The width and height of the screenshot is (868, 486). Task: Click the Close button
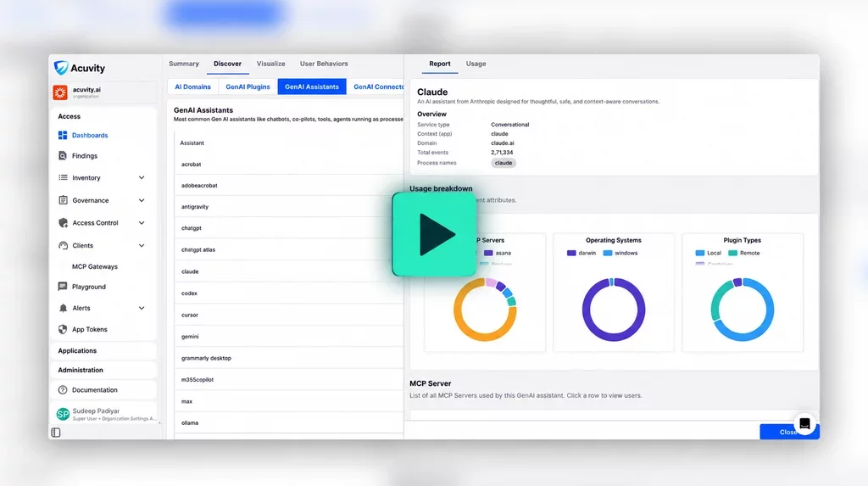pos(787,432)
